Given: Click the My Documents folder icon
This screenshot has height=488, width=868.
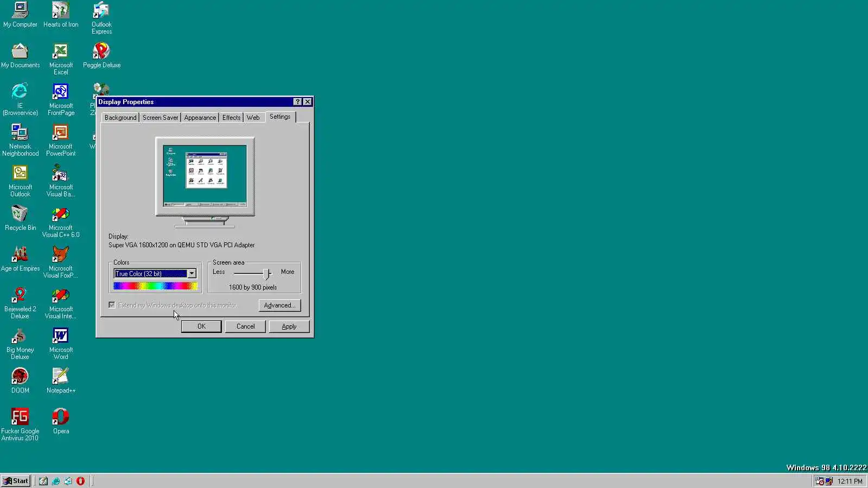Looking at the screenshot, I should click(x=20, y=55).
